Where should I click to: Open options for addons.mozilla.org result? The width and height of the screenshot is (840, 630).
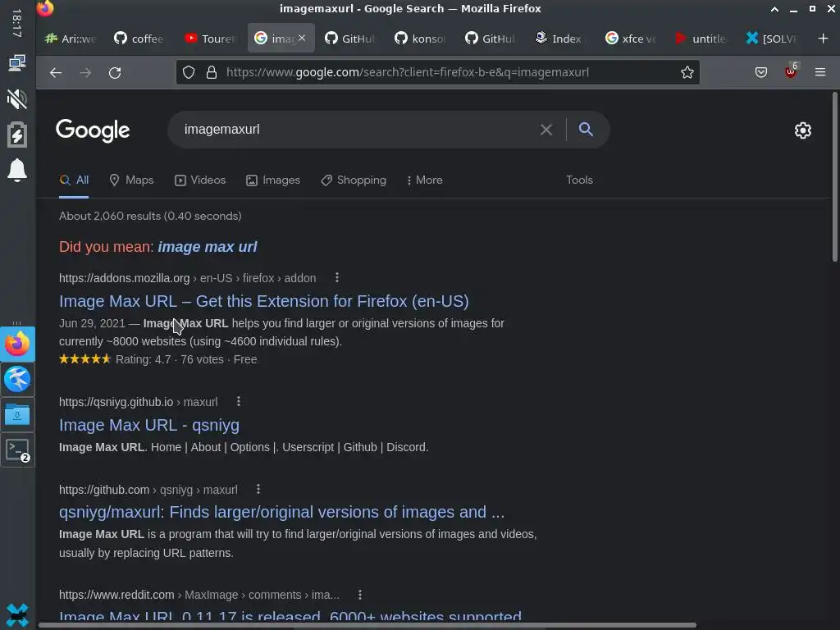(337, 277)
